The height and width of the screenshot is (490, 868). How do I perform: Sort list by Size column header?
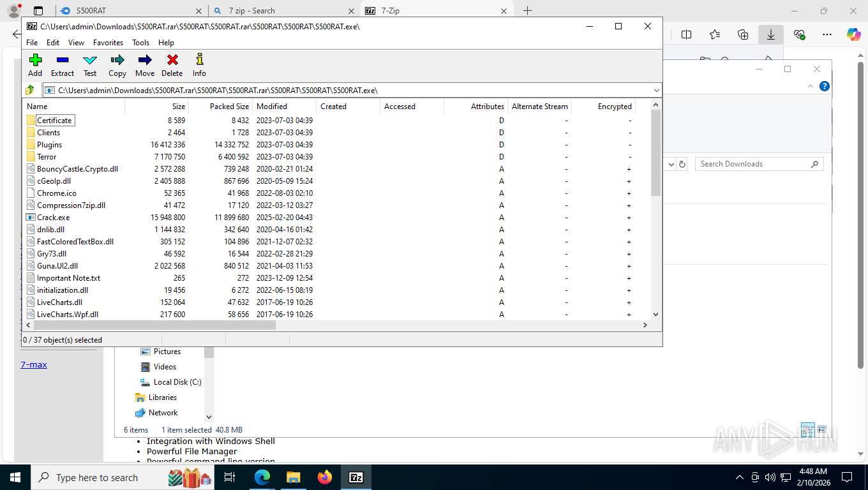coord(157,107)
